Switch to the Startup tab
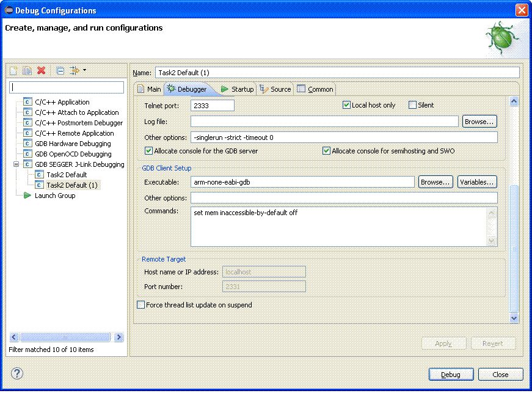 pyautogui.click(x=237, y=89)
